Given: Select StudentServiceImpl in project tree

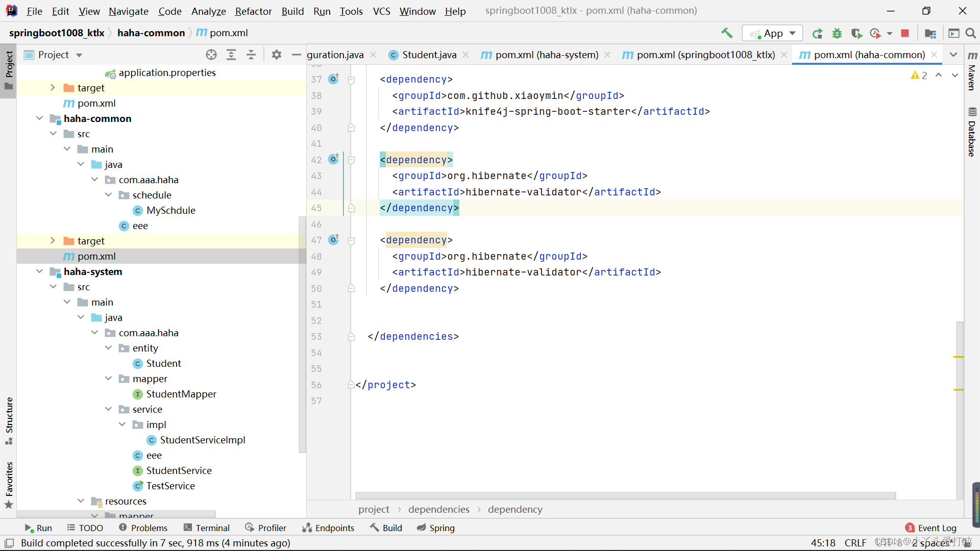Looking at the screenshot, I should coord(203,440).
